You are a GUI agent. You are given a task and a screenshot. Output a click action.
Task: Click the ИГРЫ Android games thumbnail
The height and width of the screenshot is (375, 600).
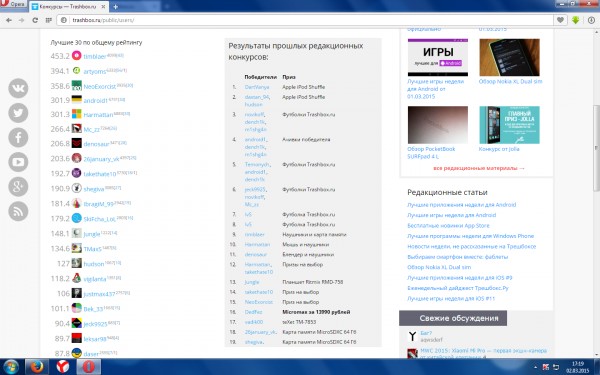tap(438, 57)
